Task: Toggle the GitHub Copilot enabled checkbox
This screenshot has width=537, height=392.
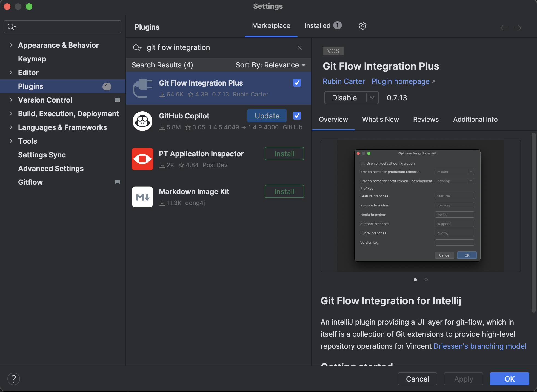Action: (297, 116)
